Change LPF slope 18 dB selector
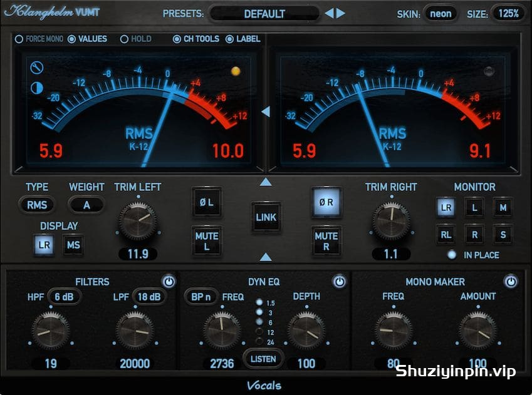Screen dimensions: 532x395 [x=149, y=297]
